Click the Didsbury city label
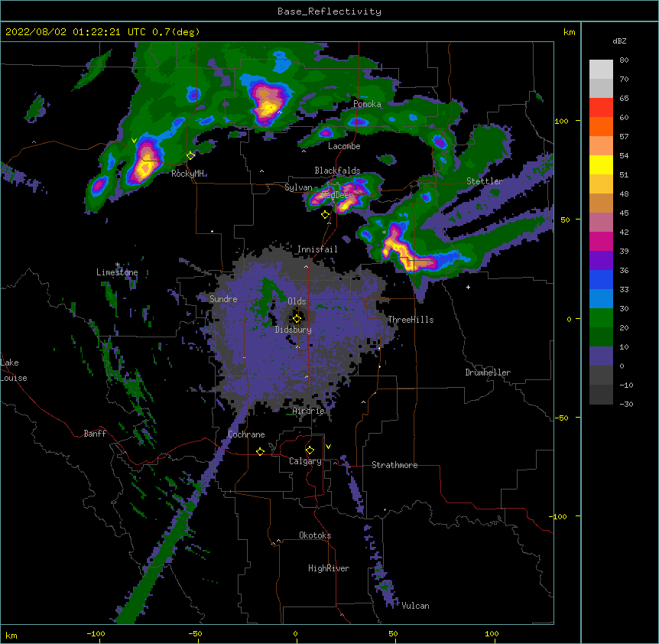 point(294,330)
